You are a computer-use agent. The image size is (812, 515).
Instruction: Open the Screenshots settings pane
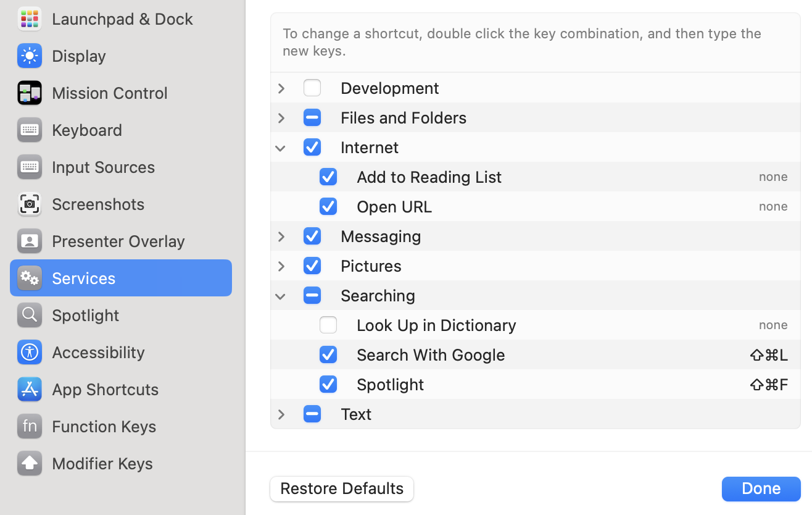[121, 204]
